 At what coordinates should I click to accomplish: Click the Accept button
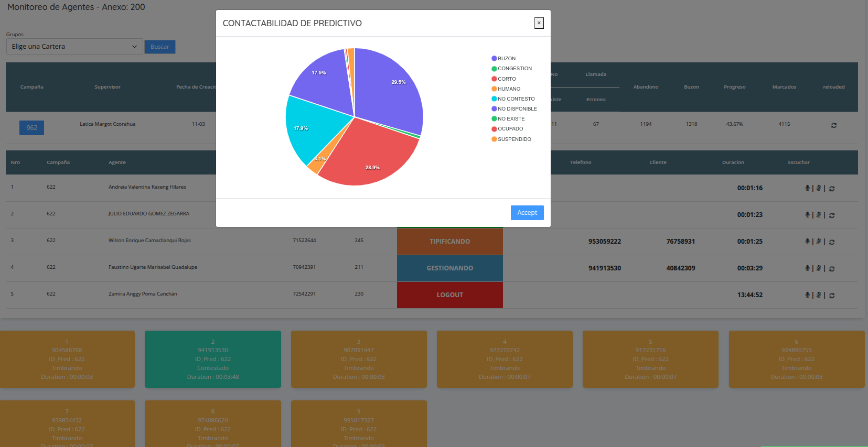tap(527, 213)
